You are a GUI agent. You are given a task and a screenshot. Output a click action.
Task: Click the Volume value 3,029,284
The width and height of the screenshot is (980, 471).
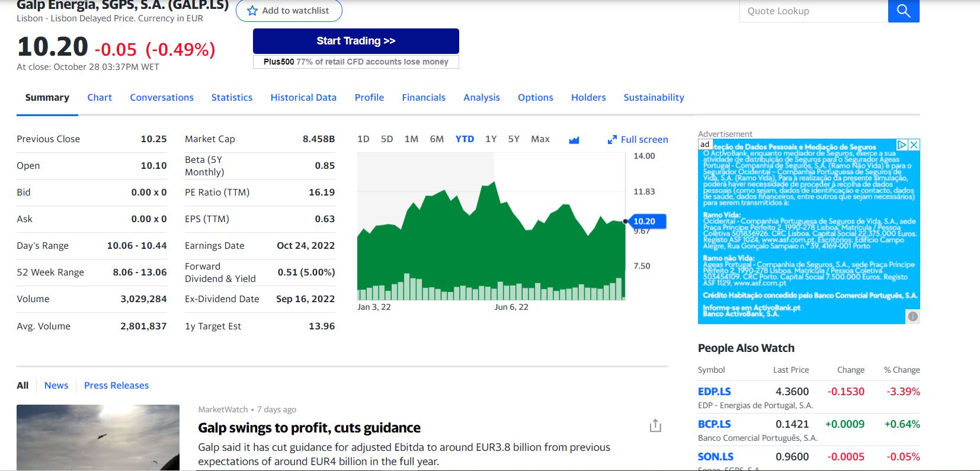pos(143,299)
